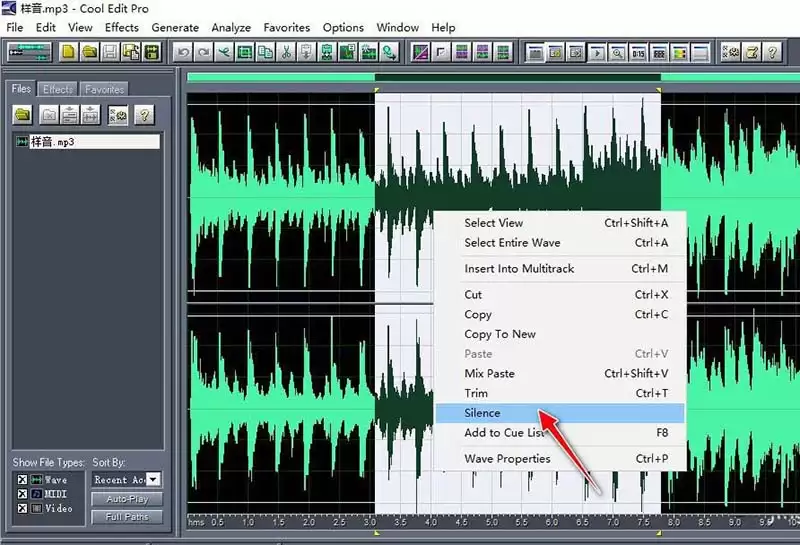This screenshot has height=545, width=800.
Task: Click the dark green view range bar above the waveform
Action: (517, 77)
